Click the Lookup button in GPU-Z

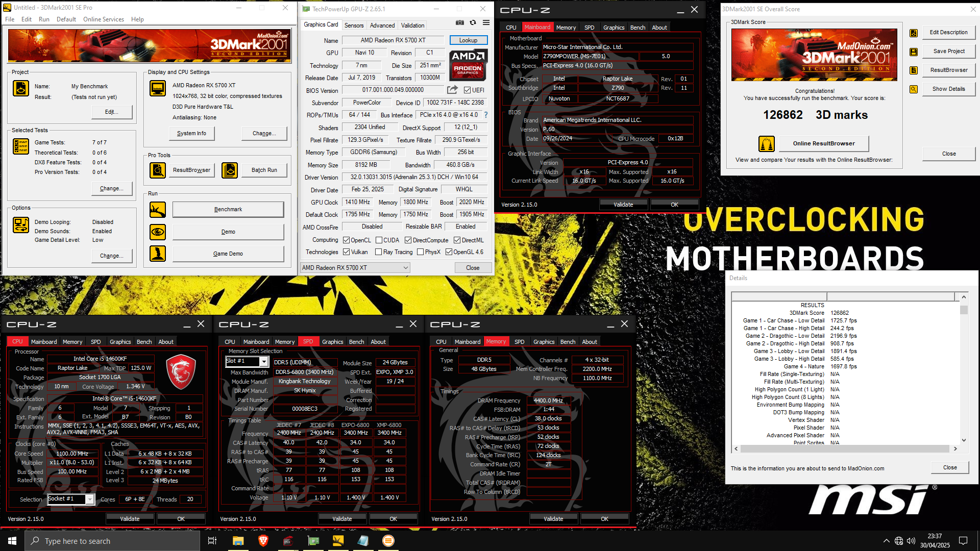coord(468,40)
